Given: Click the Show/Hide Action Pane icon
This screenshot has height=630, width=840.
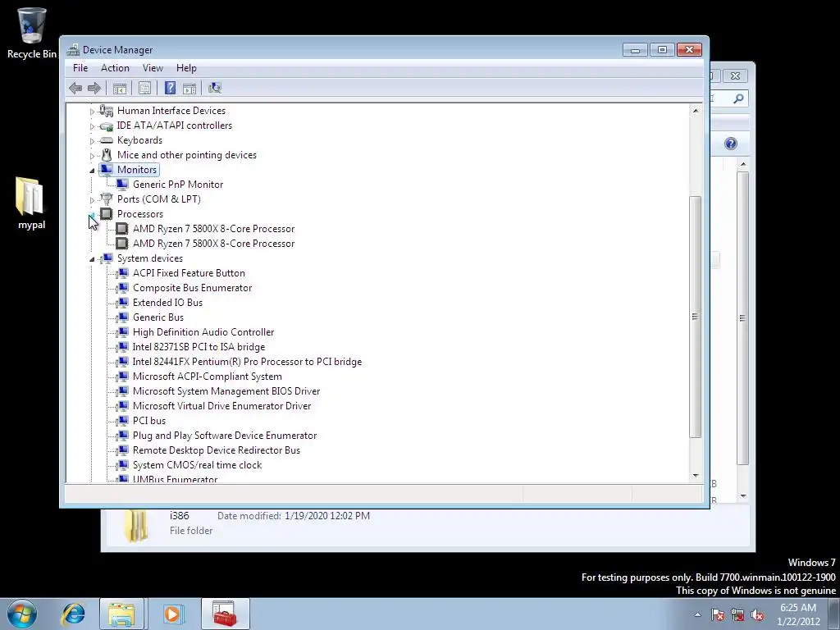Looking at the screenshot, I should click(189, 88).
